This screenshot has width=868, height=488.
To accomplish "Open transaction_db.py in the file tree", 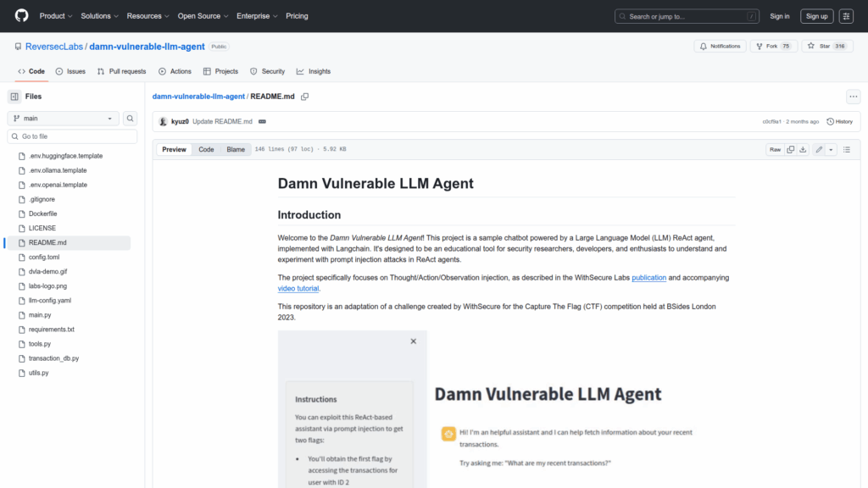I will pos(53,358).
